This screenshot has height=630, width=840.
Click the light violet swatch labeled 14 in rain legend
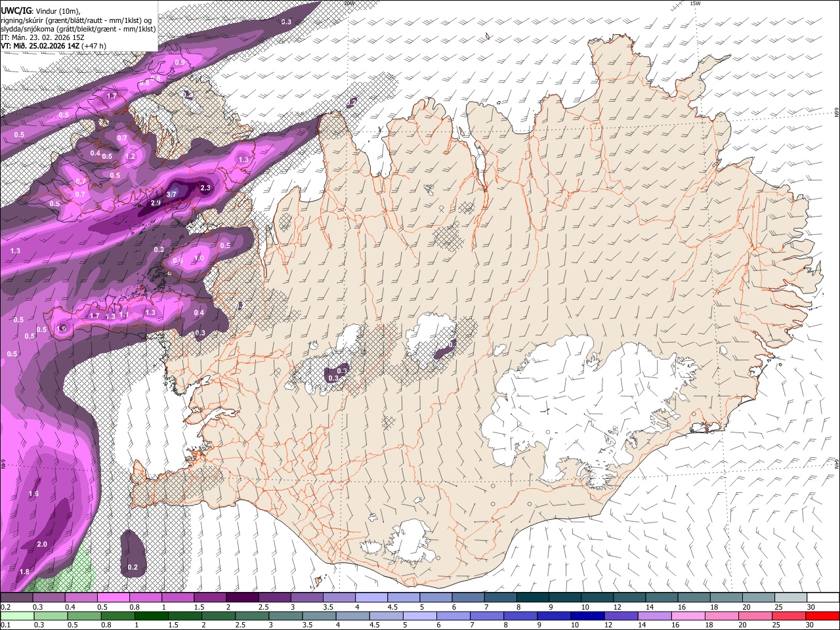654,616
